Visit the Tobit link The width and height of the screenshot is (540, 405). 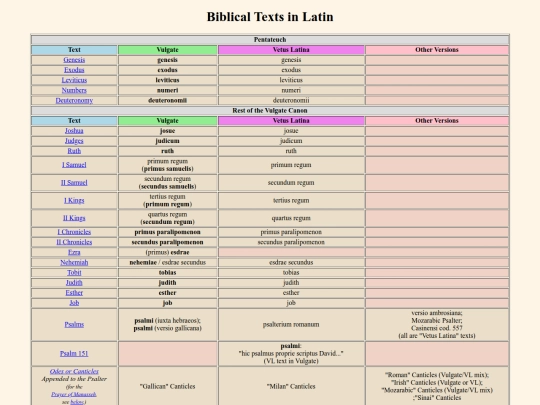point(74,273)
